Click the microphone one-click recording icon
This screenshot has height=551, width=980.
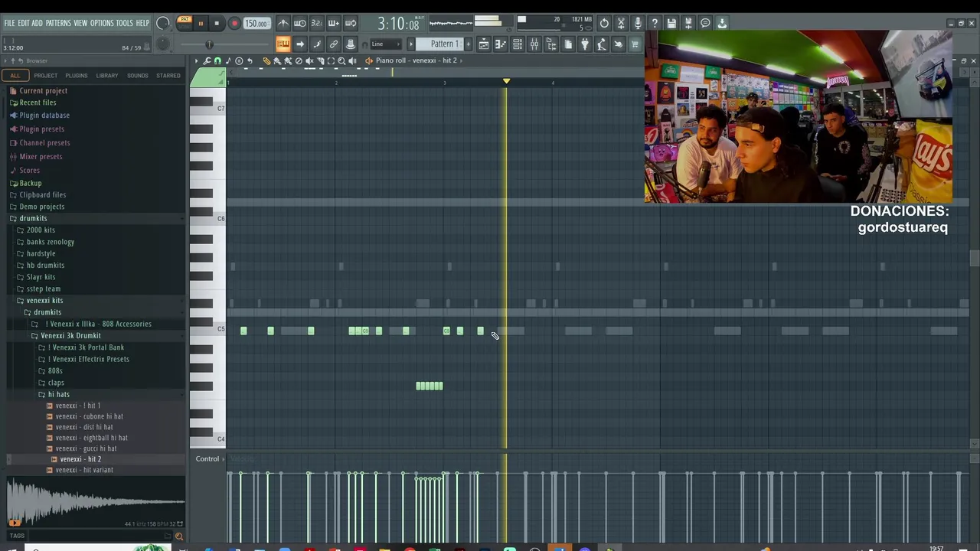click(638, 23)
